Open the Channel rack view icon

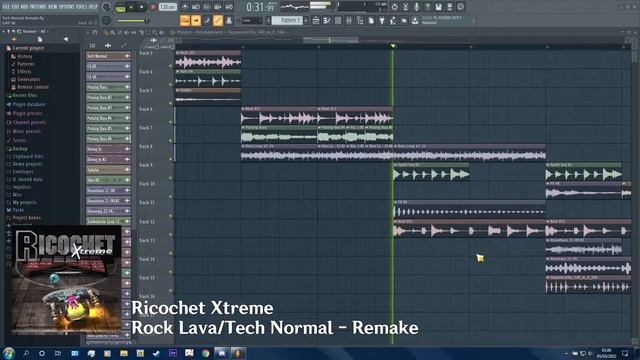coord(338,20)
